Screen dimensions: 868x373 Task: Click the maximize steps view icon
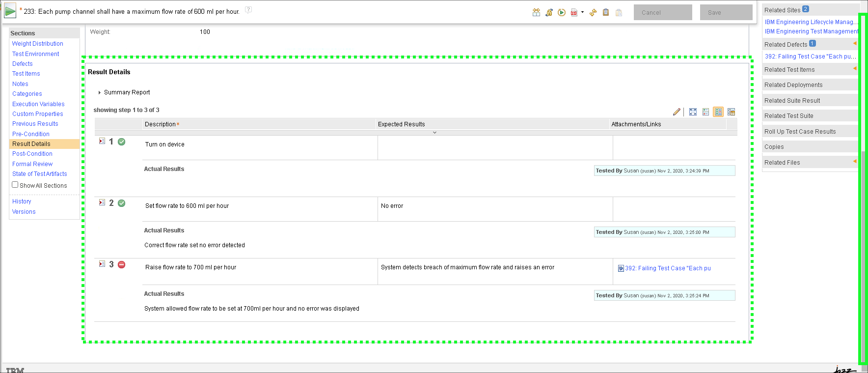tap(693, 112)
